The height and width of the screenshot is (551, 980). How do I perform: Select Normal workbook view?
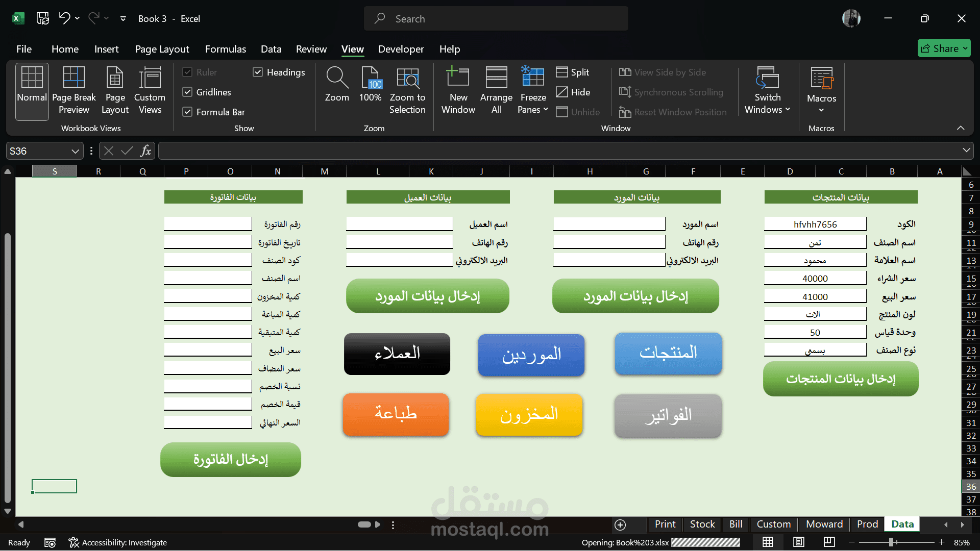(x=32, y=92)
